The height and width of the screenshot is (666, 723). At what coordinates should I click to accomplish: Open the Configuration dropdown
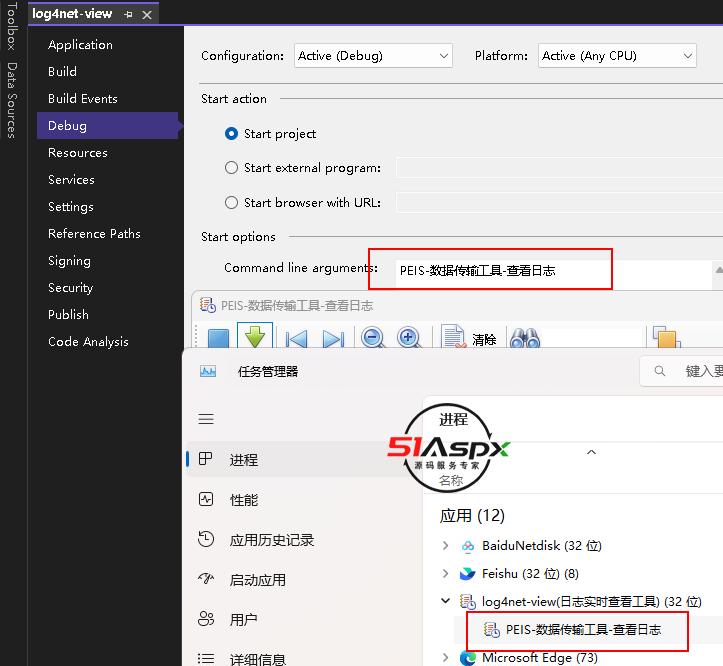pyautogui.click(x=373, y=56)
